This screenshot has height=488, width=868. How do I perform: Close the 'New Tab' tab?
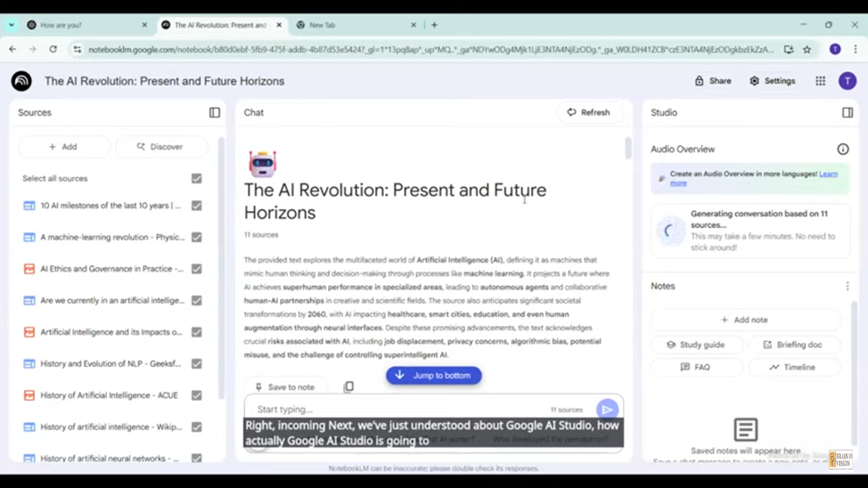click(x=413, y=25)
